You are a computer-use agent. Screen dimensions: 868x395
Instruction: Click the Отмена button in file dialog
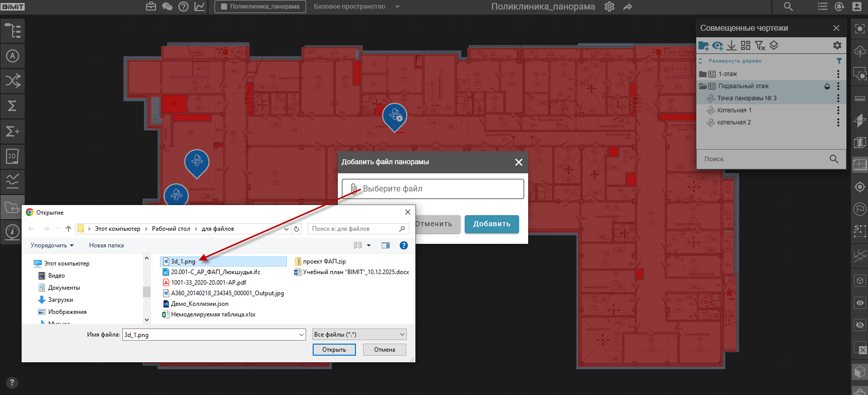pyautogui.click(x=385, y=350)
